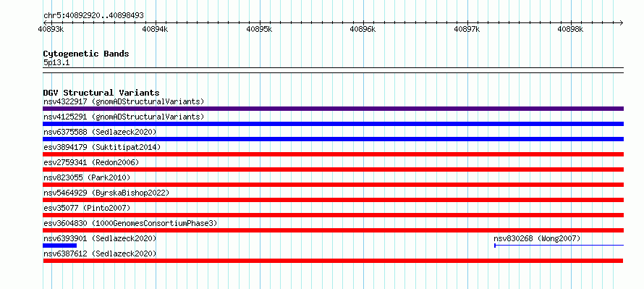This screenshot has width=644, height=289.
Task: Select the red esv2759341 variant bar
Action: 333,169
